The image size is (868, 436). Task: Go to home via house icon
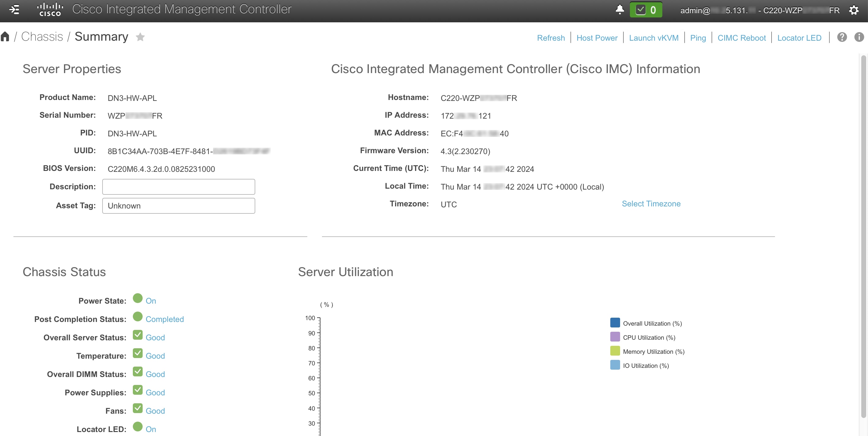[x=5, y=36]
